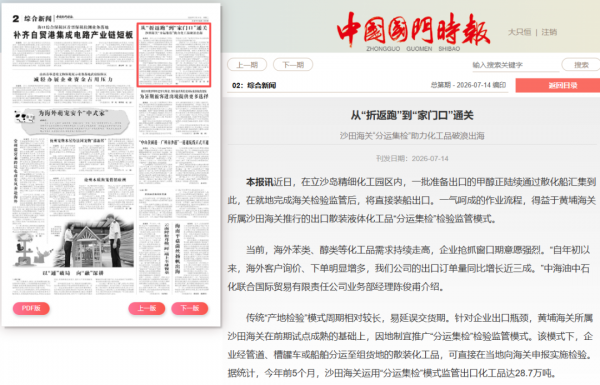Click the ZHONGGUO GUOMEN SHIBAO pinyin caption
Screen dimensions: 600x385
click(x=413, y=49)
